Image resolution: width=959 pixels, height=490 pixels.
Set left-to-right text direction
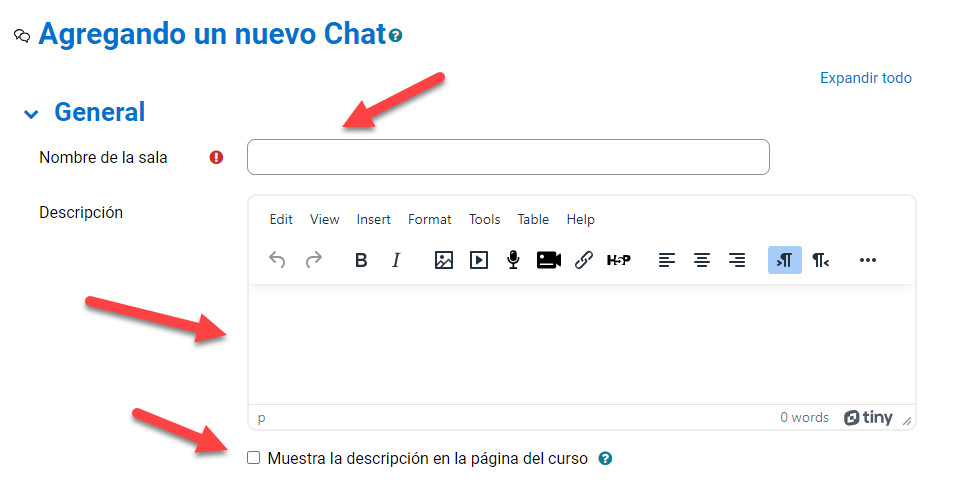(x=785, y=260)
